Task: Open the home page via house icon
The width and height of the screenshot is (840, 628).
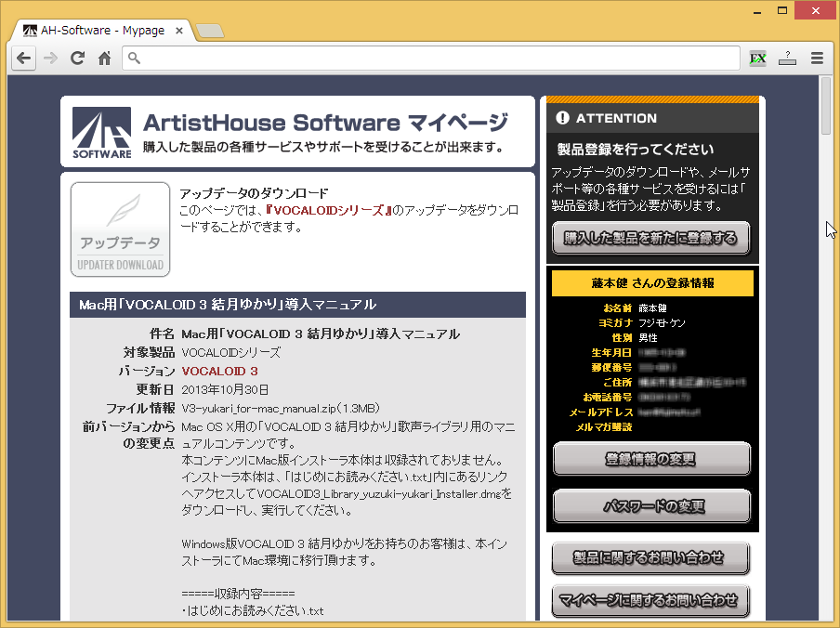Action: [104, 58]
